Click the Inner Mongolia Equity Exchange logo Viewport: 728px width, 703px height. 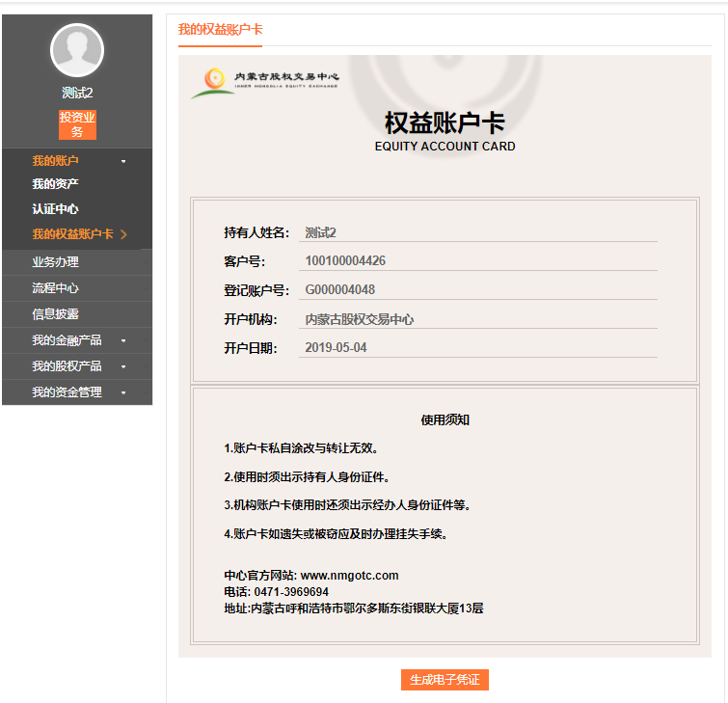point(265,83)
